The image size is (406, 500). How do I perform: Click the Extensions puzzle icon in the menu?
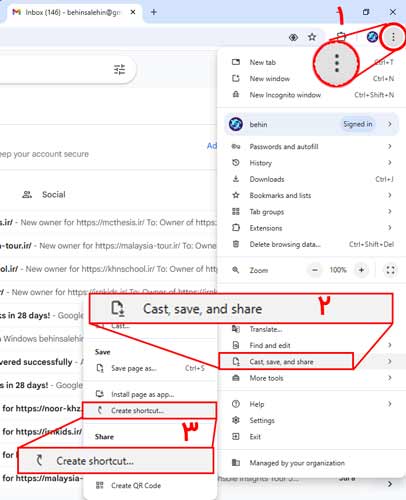[236, 228]
